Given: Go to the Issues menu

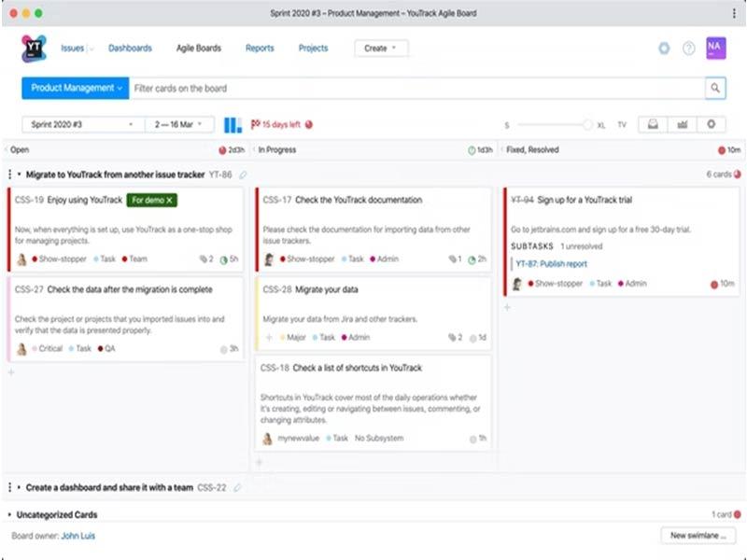Looking at the screenshot, I should click(x=73, y=49).
